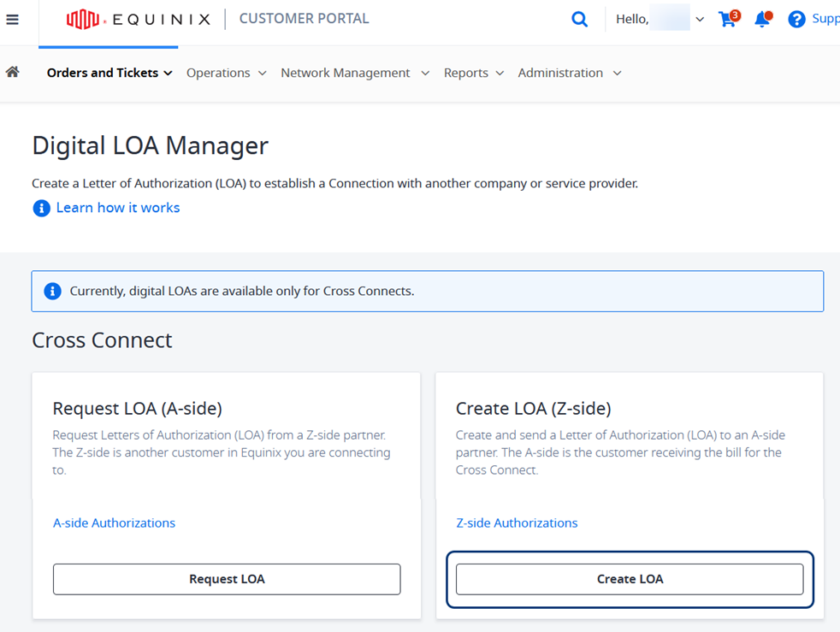
Task: Click the Support question mark icon
Action: point(796,20)
